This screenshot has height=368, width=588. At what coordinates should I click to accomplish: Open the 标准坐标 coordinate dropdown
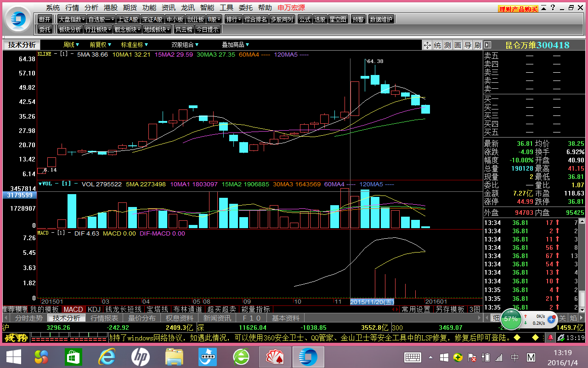tap(135, 45)
